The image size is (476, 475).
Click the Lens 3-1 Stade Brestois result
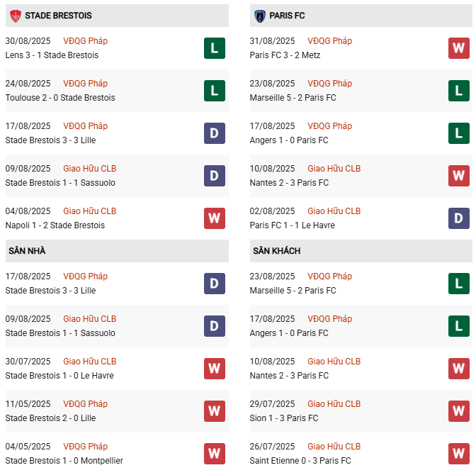tap(52, 55)
